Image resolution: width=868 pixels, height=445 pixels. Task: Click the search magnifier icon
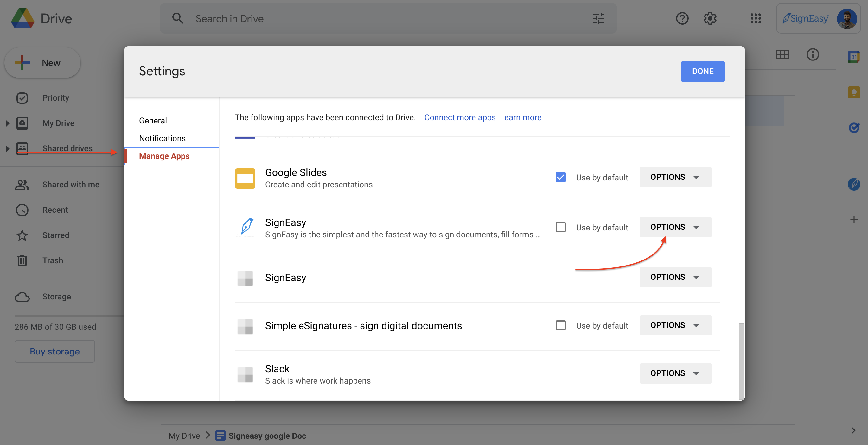[178, 18]
